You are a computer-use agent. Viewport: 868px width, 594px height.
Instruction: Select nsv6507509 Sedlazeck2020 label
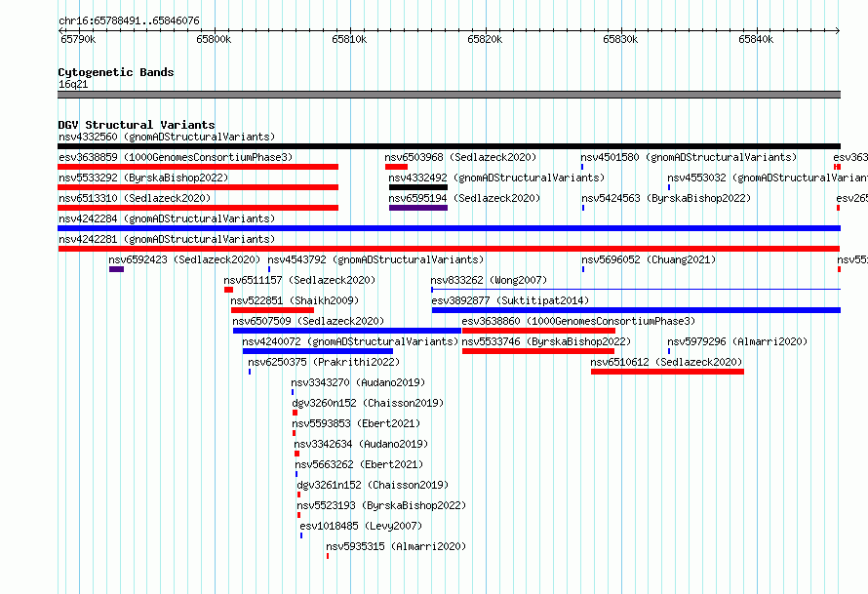(308, 321)
